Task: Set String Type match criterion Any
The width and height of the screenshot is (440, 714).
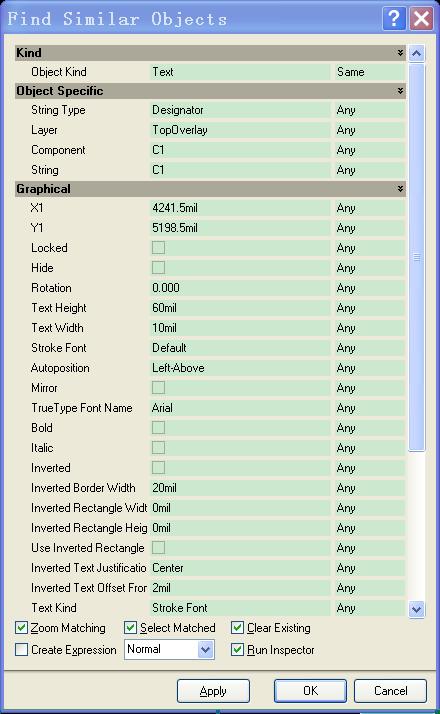Action: point(369,110)
